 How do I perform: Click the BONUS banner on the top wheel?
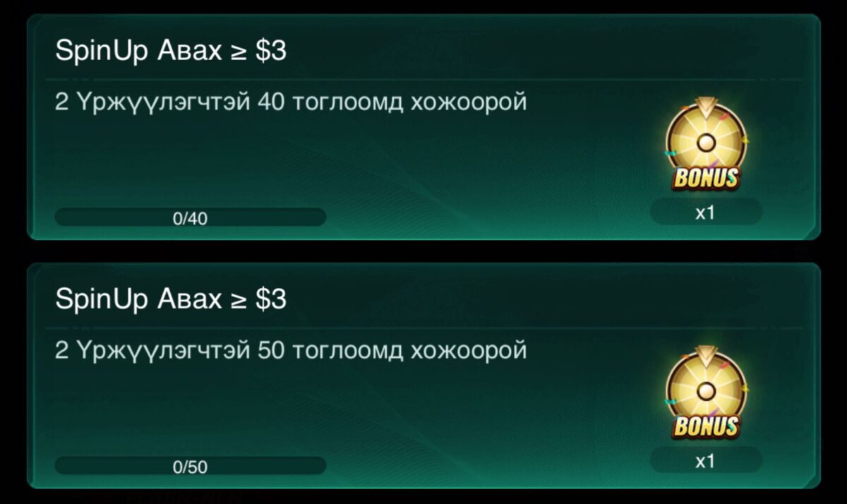click(706, 177)
